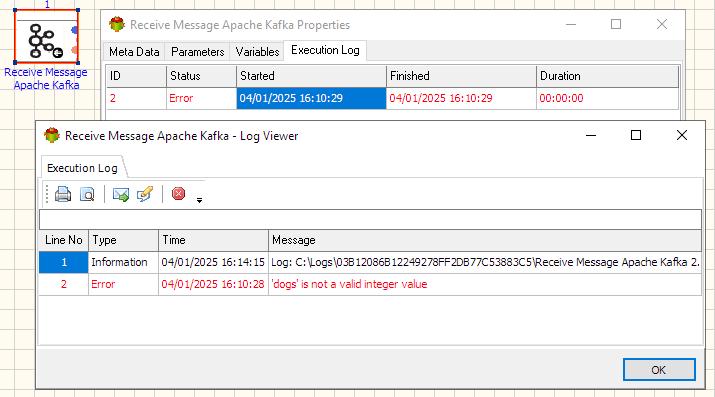Click the Log Viewer title bar app icon
Viewport: 715px width, 397px height.
[52, 135]
